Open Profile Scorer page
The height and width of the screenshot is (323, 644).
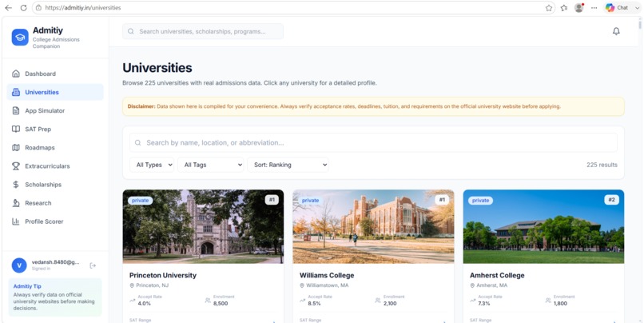(x=55, y=221)
